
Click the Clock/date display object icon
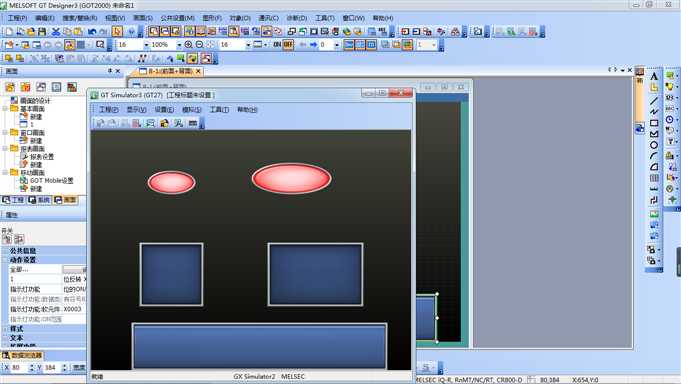point(670,119)
